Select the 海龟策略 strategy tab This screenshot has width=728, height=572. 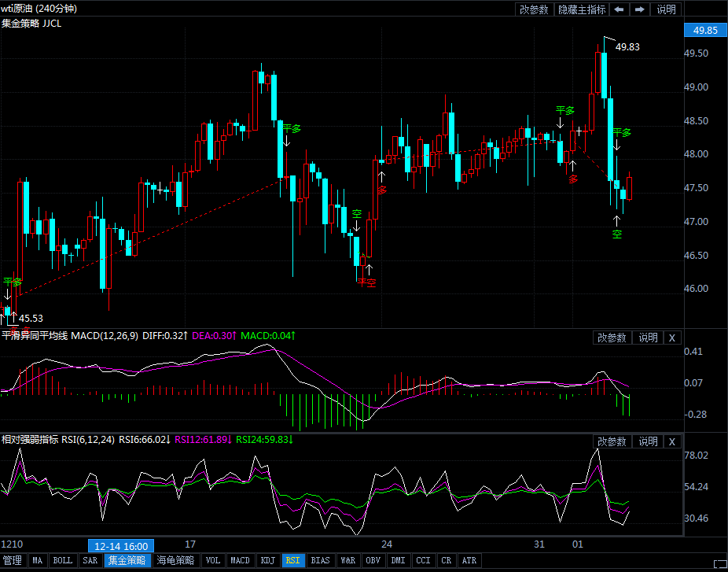click(x=175, y=561)
